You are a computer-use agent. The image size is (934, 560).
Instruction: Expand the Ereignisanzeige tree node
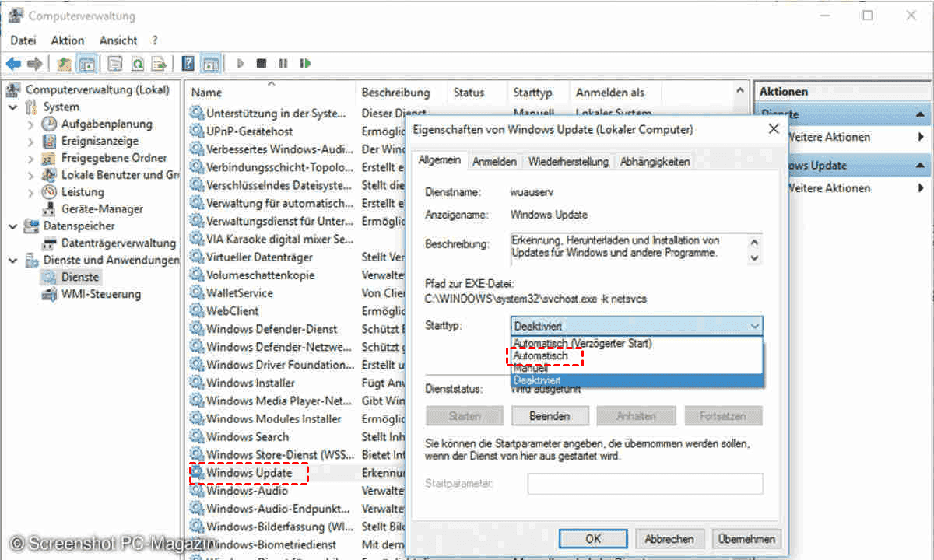[30, 142]
